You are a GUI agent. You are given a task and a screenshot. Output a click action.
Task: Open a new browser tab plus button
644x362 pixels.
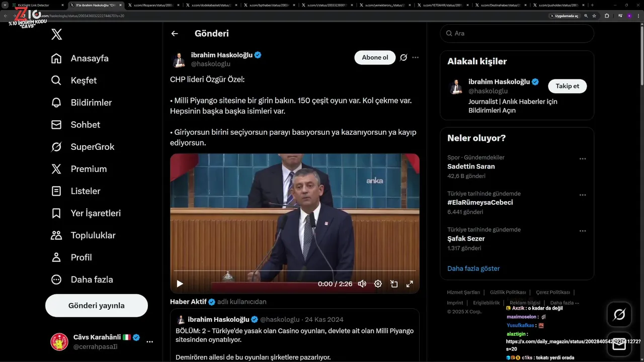[592, 5]
